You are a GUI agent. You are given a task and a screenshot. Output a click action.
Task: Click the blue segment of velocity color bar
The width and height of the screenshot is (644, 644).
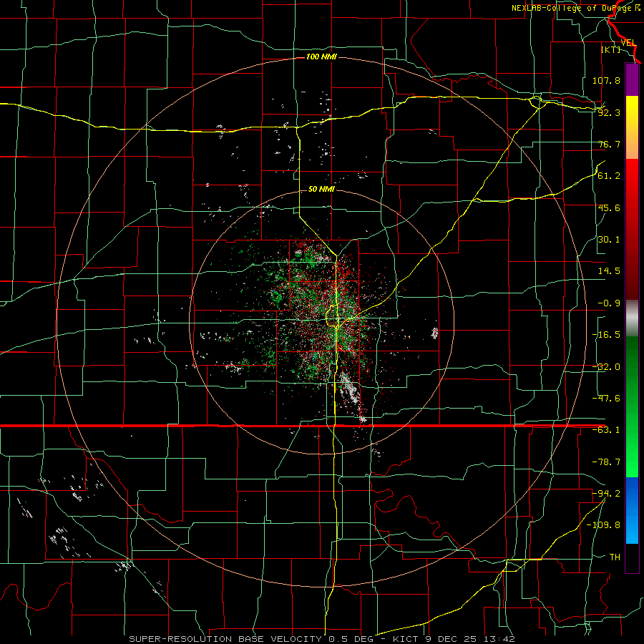click(x=632, y=510)
